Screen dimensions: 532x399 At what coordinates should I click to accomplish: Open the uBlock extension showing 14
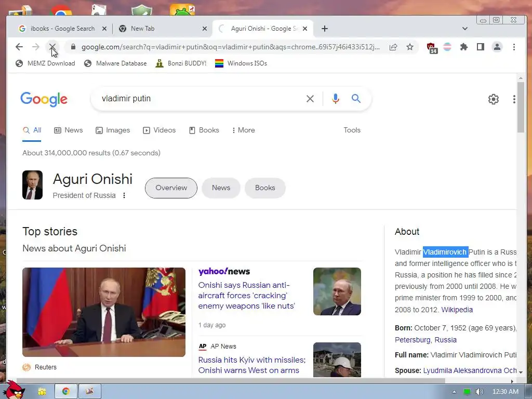pyautogui.click(x=431, y=47)
